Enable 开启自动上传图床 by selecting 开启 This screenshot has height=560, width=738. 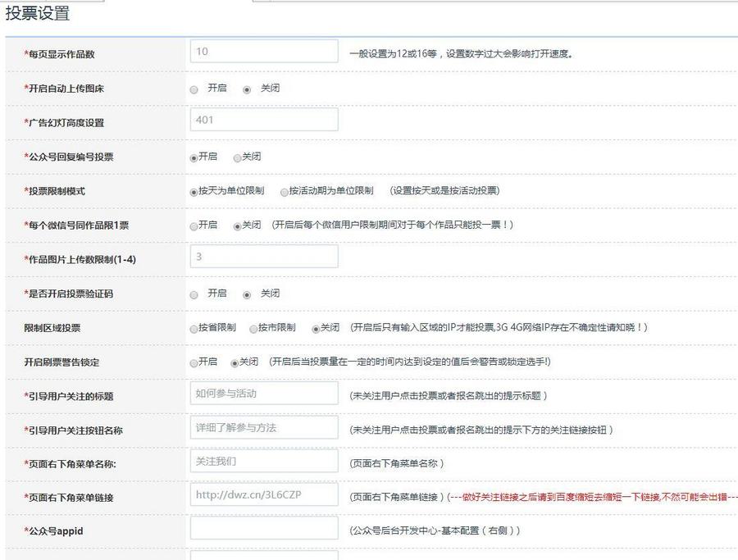[194, 89]
